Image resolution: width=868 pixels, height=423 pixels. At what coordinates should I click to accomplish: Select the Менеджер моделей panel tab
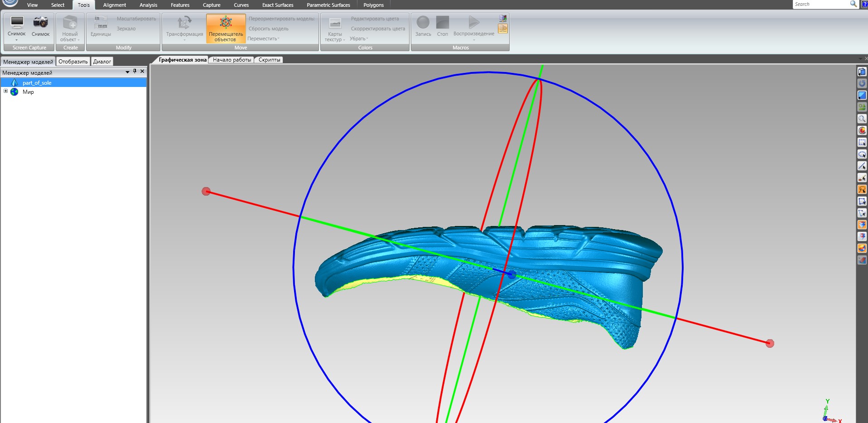click(28, 62)
